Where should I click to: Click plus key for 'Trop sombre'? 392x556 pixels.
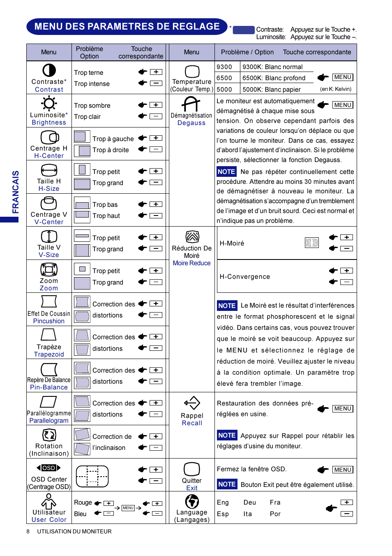[156, 105]
